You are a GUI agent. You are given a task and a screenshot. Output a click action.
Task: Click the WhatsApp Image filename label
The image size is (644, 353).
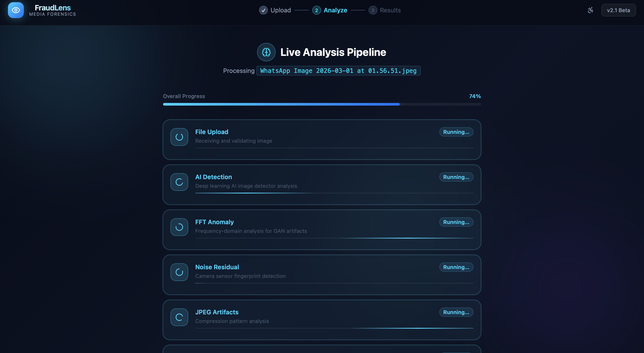338,71
